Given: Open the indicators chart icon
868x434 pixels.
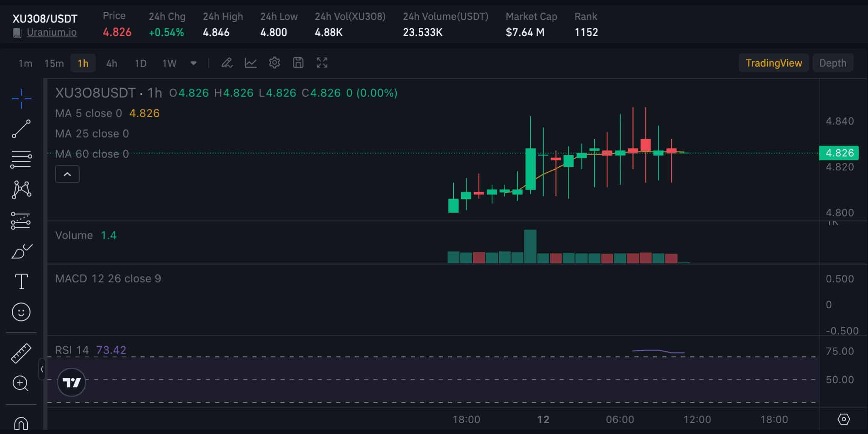Looking at the screenshot, I should tap(251, 63).
